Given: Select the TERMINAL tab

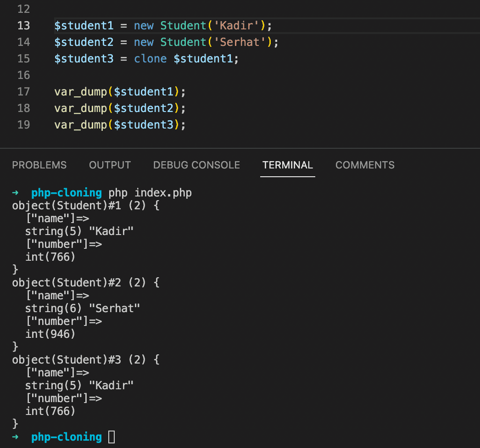Looking at the screenshot, I should point(287,165).
